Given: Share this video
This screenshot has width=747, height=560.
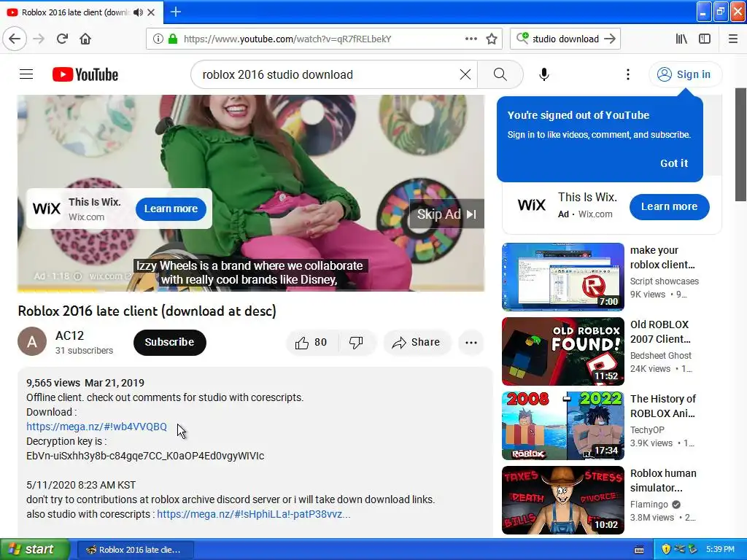Looking at the screenshot, I should pos(417,343).
